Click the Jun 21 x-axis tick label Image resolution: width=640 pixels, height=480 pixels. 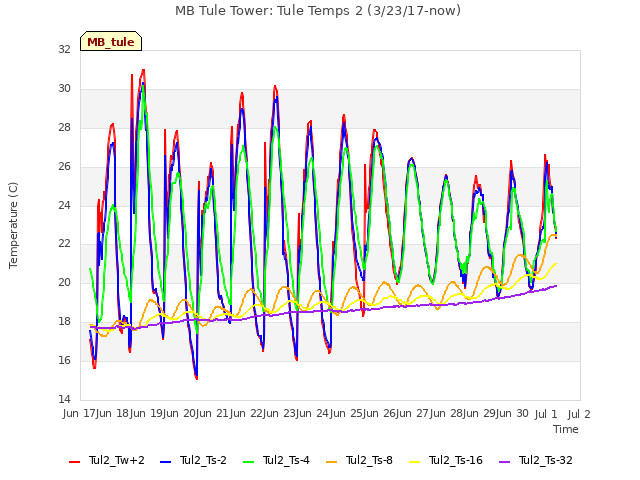coord(212,413)
